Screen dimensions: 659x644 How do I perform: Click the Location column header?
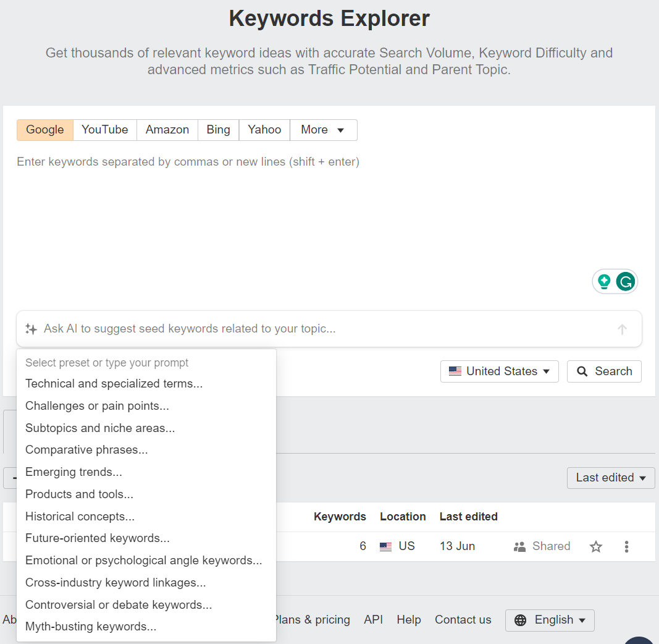(403, 517)
